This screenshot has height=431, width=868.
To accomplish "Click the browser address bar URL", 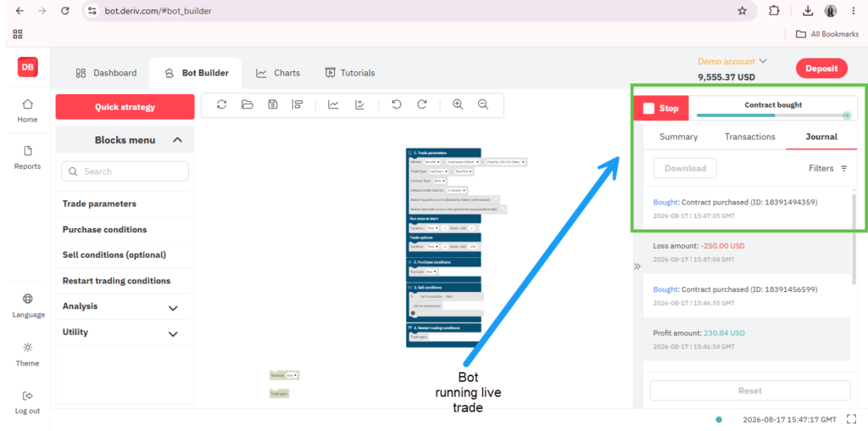I will 158,10.
